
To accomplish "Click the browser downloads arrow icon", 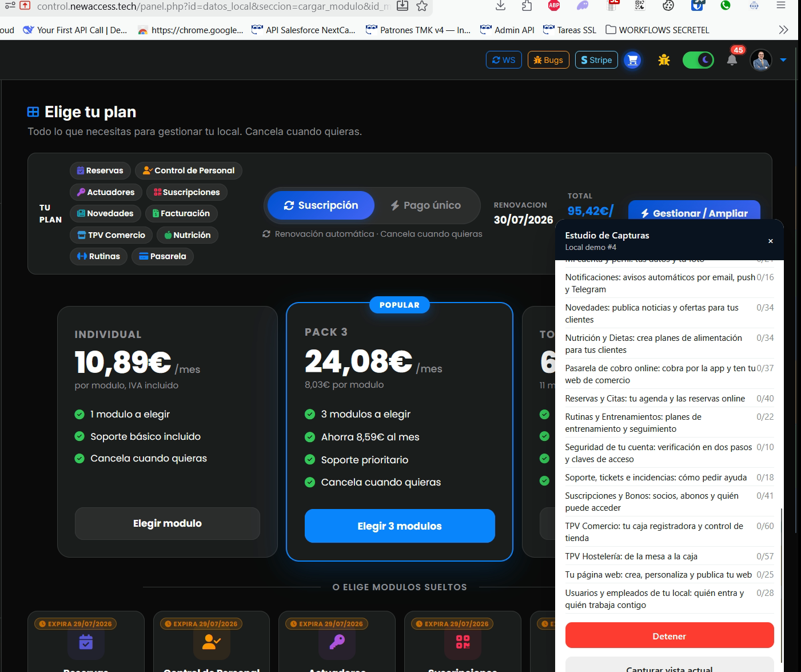I will coord(500,6).
